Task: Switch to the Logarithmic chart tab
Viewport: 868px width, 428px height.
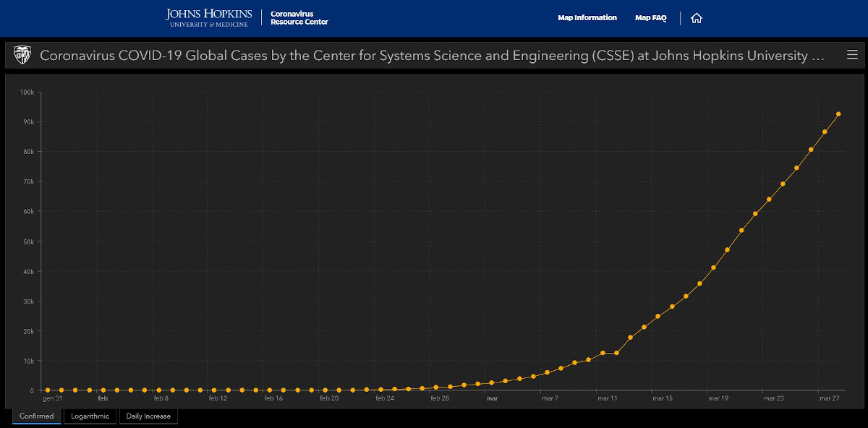Action: pos(90,416)
